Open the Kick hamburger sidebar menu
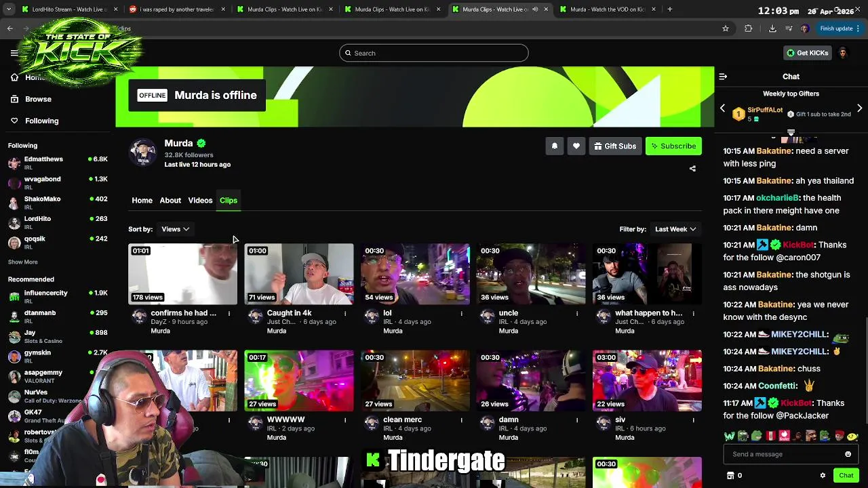 (x=14, y=53)
